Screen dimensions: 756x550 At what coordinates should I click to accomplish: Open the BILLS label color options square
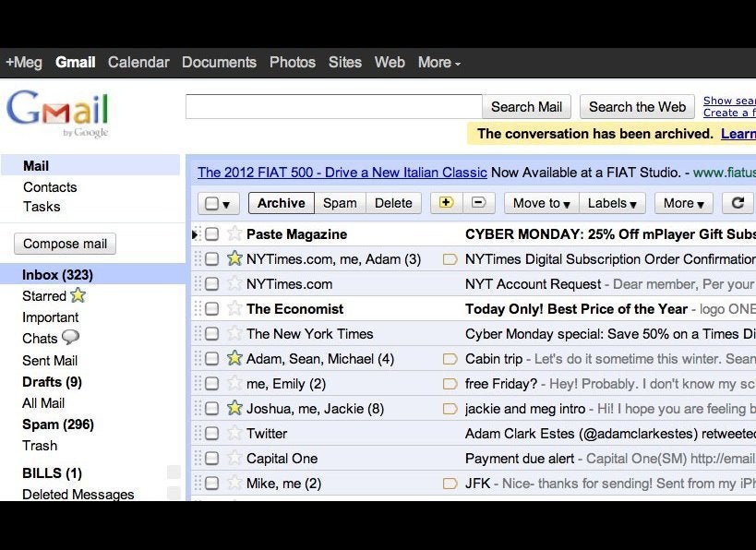[x=174, y=472]
